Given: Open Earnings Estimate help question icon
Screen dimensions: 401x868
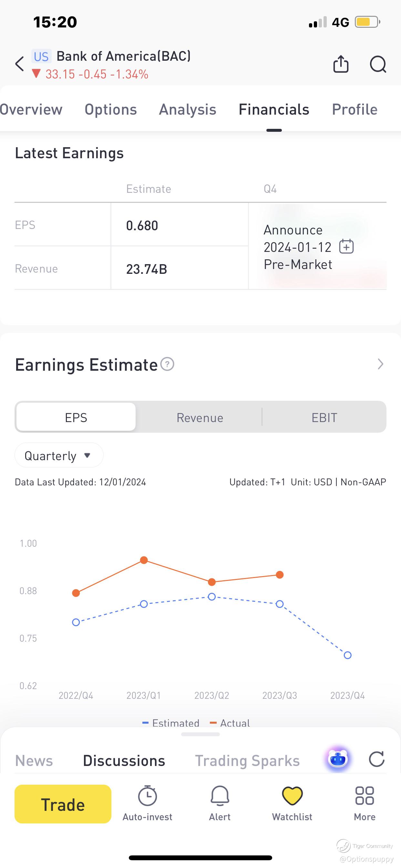Looking at the screenshot, I should pyautogui.click(x=167, y=364).
